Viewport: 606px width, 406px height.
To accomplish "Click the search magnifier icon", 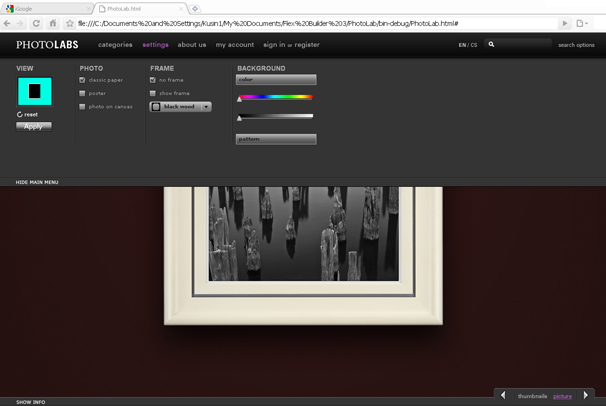I will (493, 45).
